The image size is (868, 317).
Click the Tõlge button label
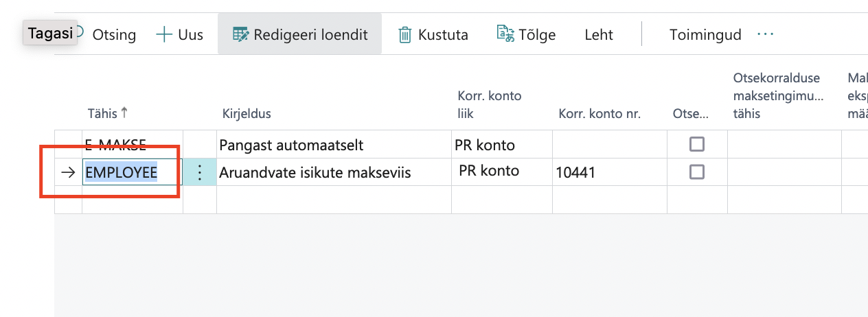pyautogui.click(x=537, y=34)
